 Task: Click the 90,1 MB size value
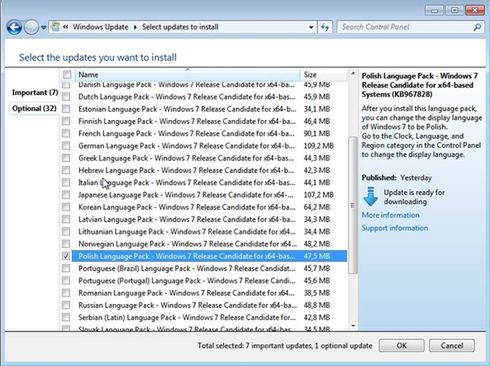pyautogui.click(x=317, y=134)
